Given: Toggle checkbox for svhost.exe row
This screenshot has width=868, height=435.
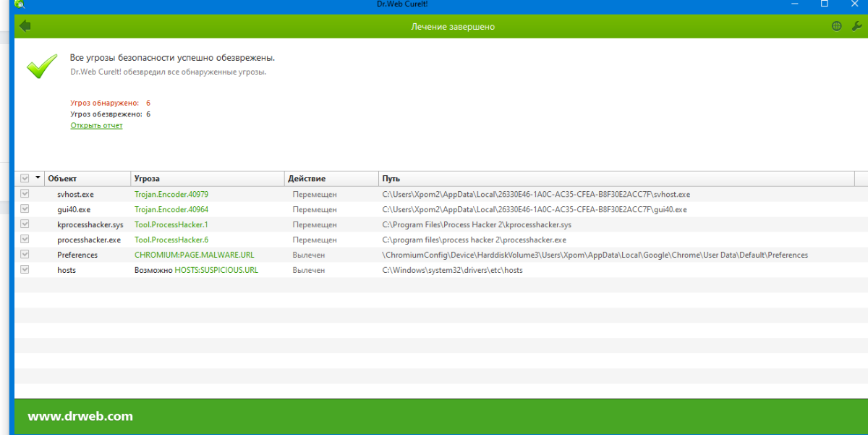Looking at the screenshot, I should [25, 194].
